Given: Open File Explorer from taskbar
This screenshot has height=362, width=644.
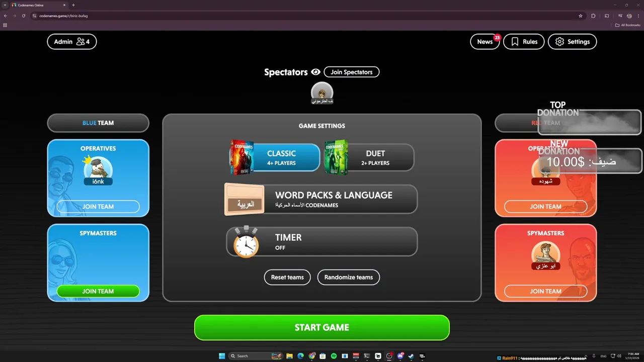Looking at the screenshot, I should point(289,356).
